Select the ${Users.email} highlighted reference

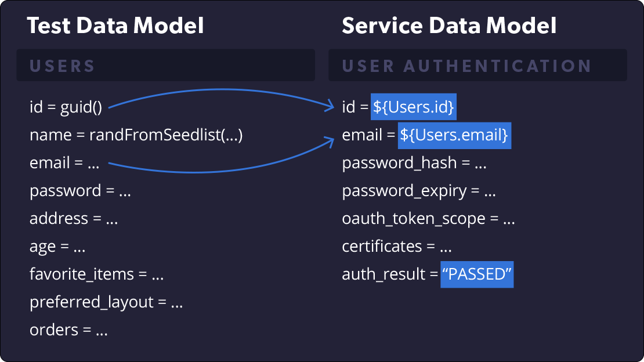454,135
